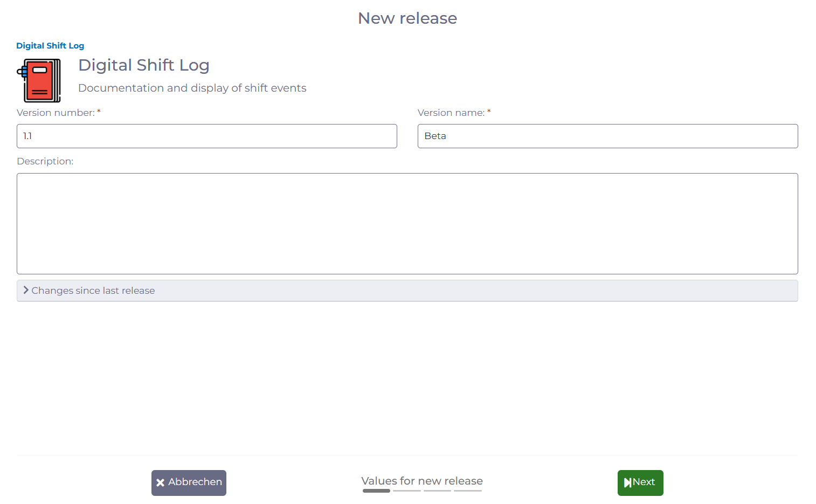Image resolution: width=816 pixels, height=504 pixels.
Task: Click the shift events description subtitle
Action: [x=192, y=87]
